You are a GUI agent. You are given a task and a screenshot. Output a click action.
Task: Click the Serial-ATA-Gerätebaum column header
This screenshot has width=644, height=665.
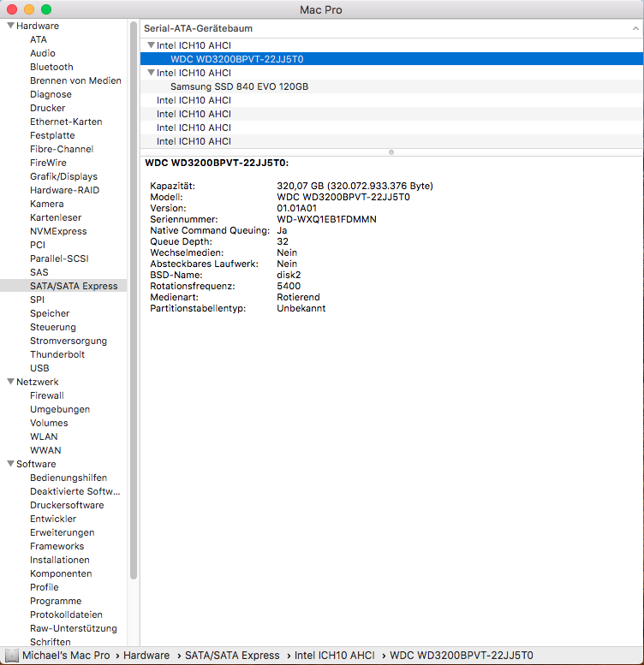391,28
